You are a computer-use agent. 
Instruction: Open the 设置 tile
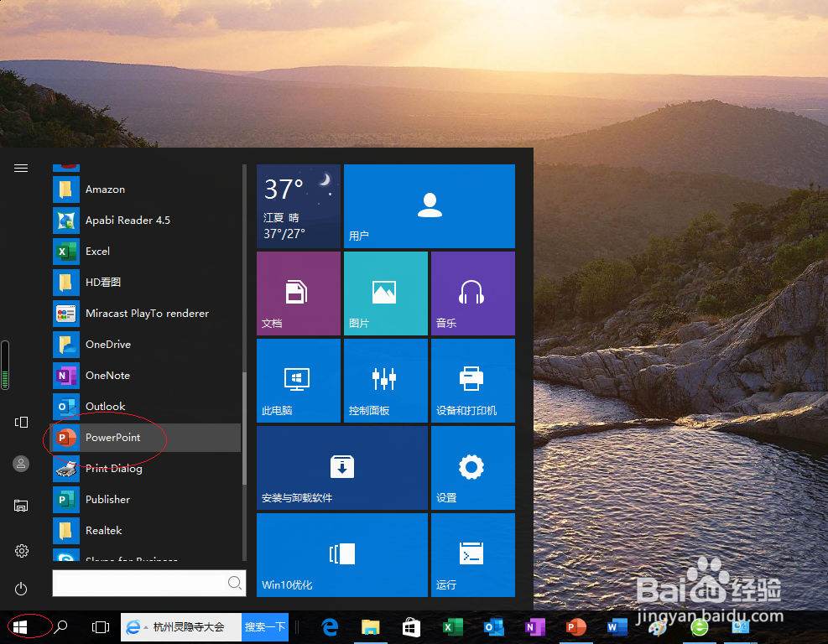[x=472, y=468]
